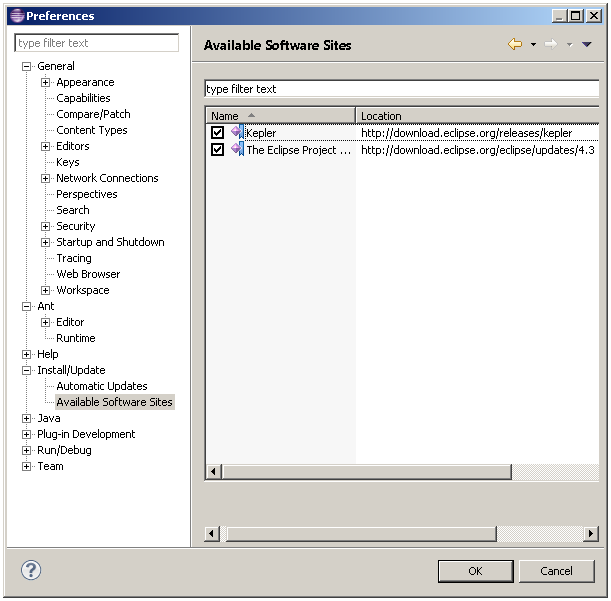The width and height of the screenshot is (611, 601).
Task: Click the table scrollbar left arrow
Action: pos(213,472)
